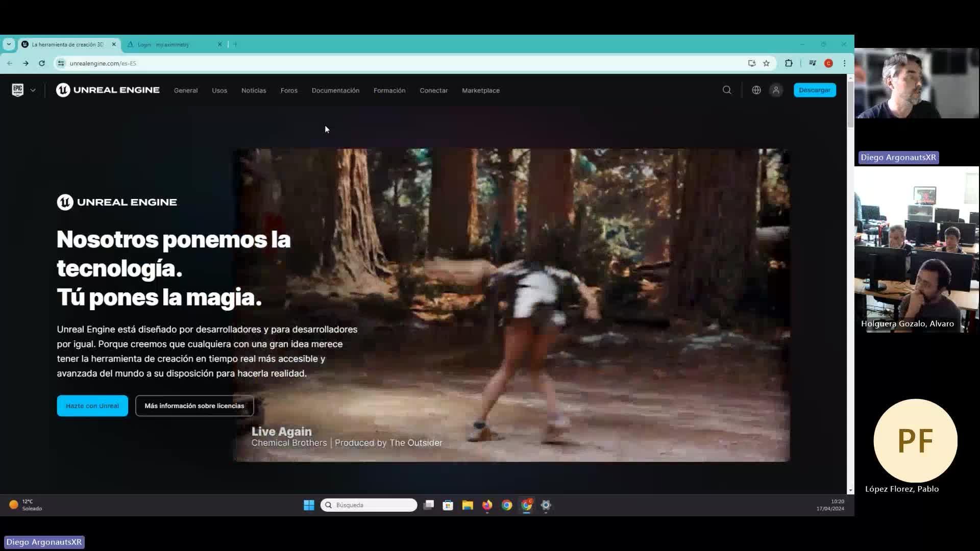The height and width of the screenshot is (551, 980).
Task: Open Firefox from the taskbar
Action: click(487, 505)
